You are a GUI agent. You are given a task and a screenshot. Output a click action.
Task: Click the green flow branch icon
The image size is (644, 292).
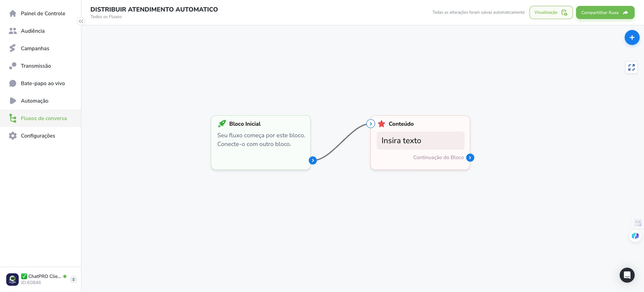[13, 118]
